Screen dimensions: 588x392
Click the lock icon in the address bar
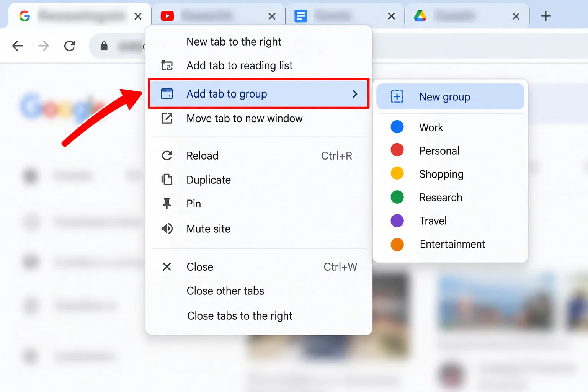pos(104,46)
